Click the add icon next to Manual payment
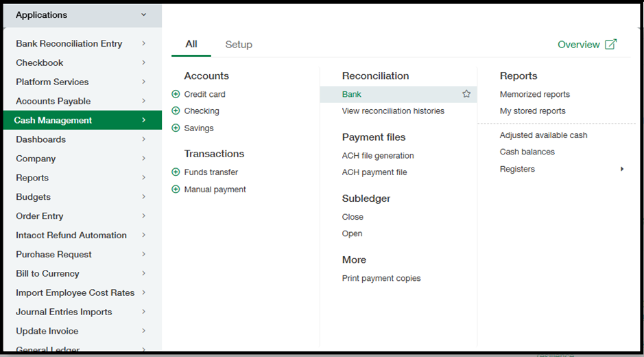This screenshot has width=644, height=357. point(176,189)
